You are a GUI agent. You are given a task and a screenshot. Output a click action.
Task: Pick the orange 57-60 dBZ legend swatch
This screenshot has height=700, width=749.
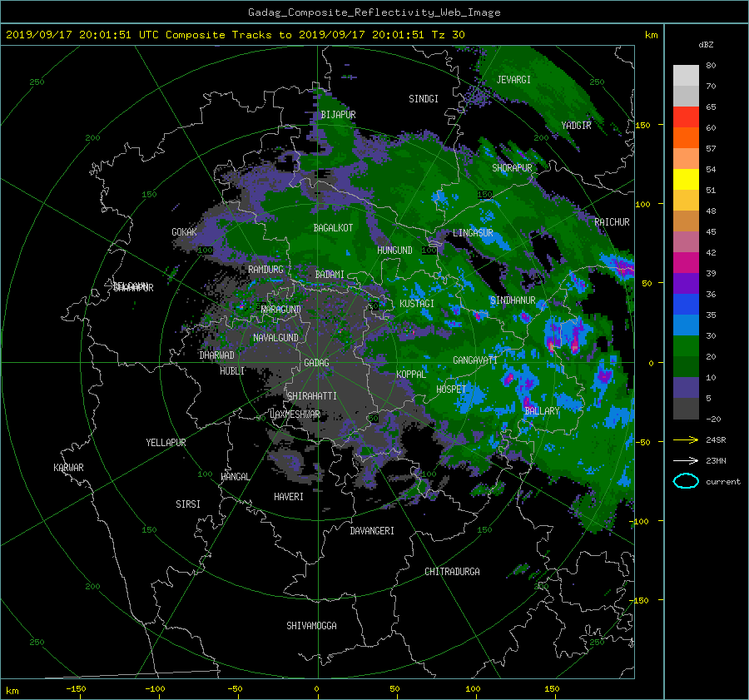686,138
